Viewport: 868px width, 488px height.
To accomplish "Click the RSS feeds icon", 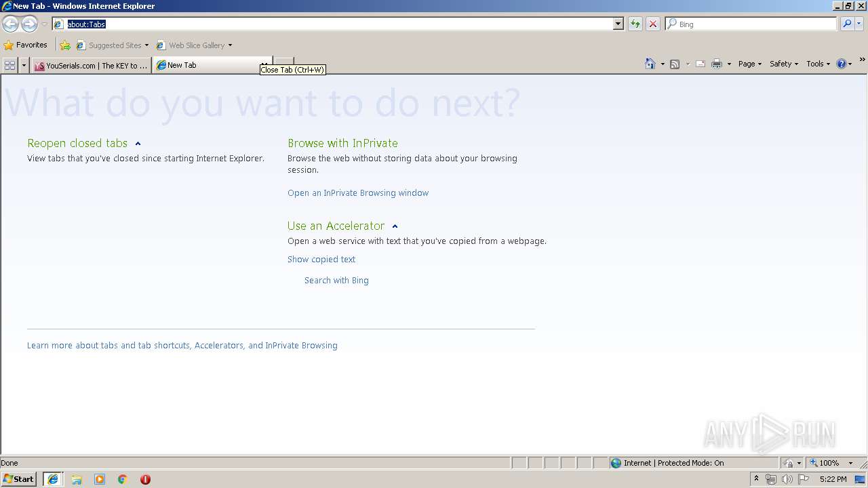I will coord(675,64).
